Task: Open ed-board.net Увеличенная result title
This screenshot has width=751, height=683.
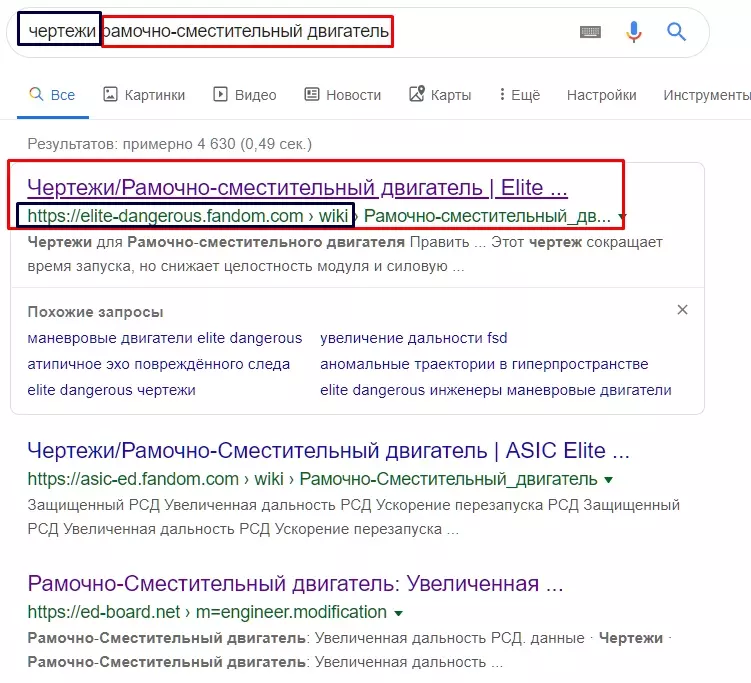Action: (x=295, y=584)
